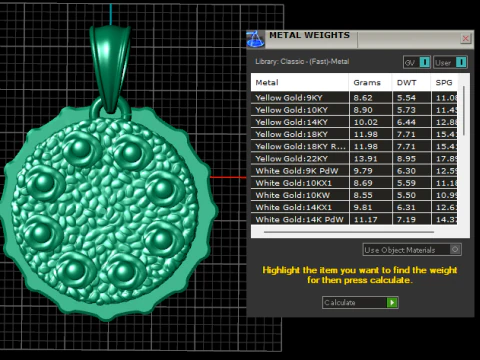Sort by the Grams column header
480x360 pixels.
point(370,82)
